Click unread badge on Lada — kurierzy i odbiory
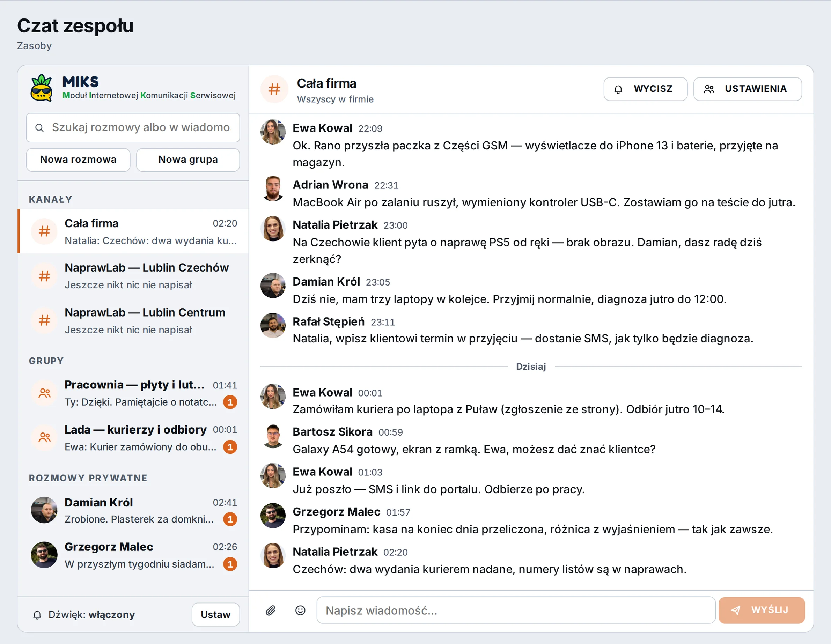This screenshot has width=831, height=644. [230, 447]
